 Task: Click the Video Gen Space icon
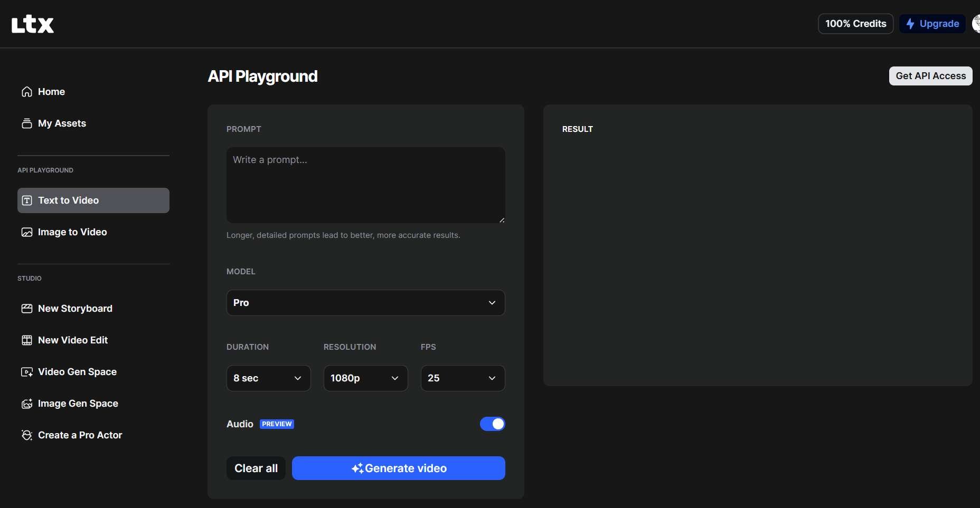(27, 372)
